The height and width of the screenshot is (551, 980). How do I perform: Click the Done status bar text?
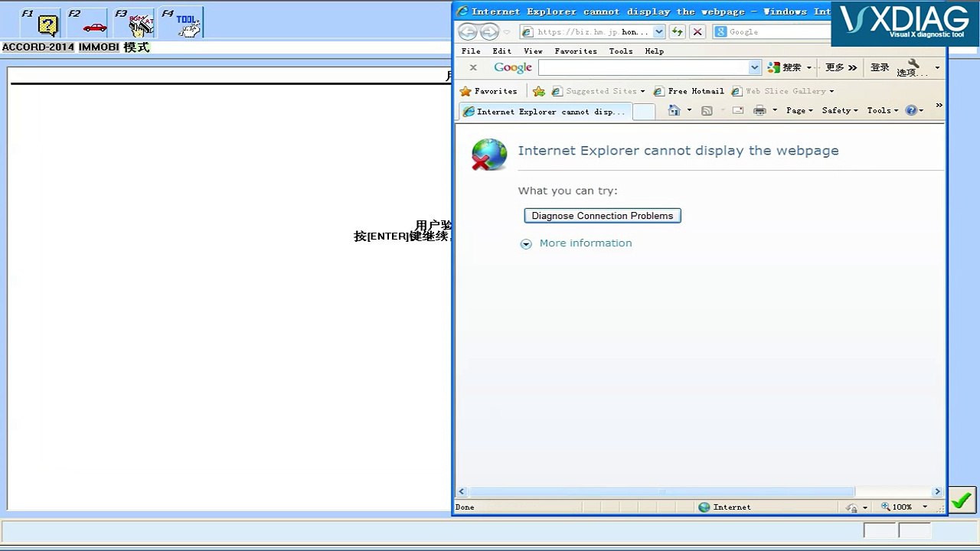coord(465,507)
